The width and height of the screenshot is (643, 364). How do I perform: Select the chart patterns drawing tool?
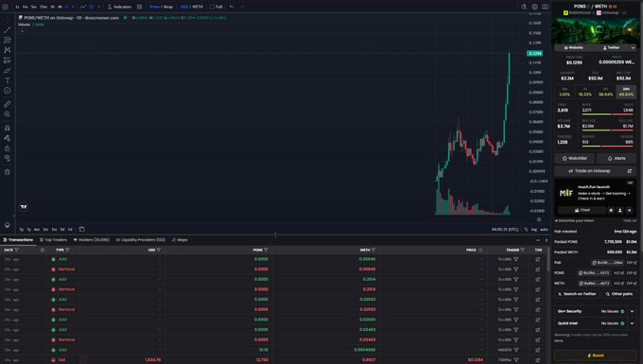click(x=7, y=50)
